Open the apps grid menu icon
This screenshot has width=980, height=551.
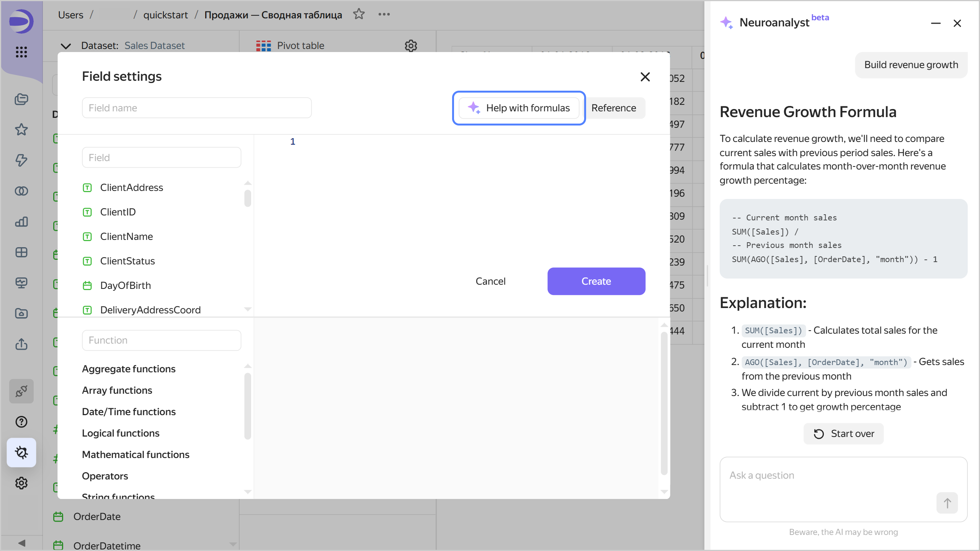click(21, 52)
